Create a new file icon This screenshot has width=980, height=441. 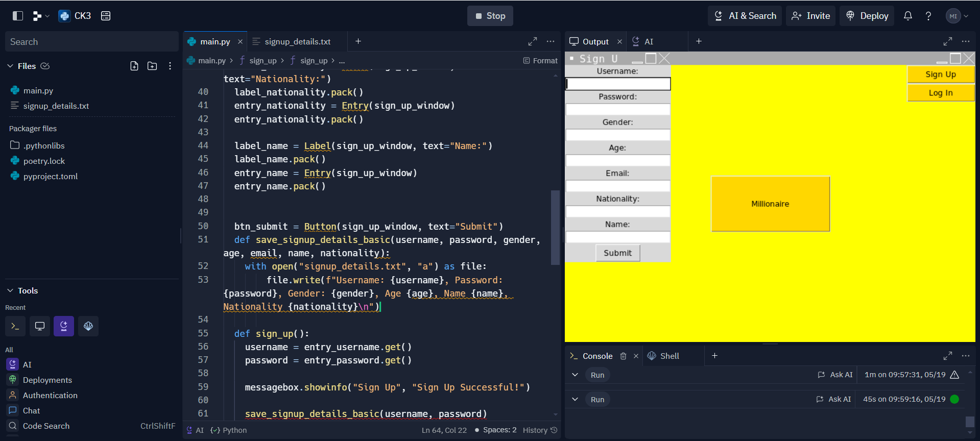[134, 66]
